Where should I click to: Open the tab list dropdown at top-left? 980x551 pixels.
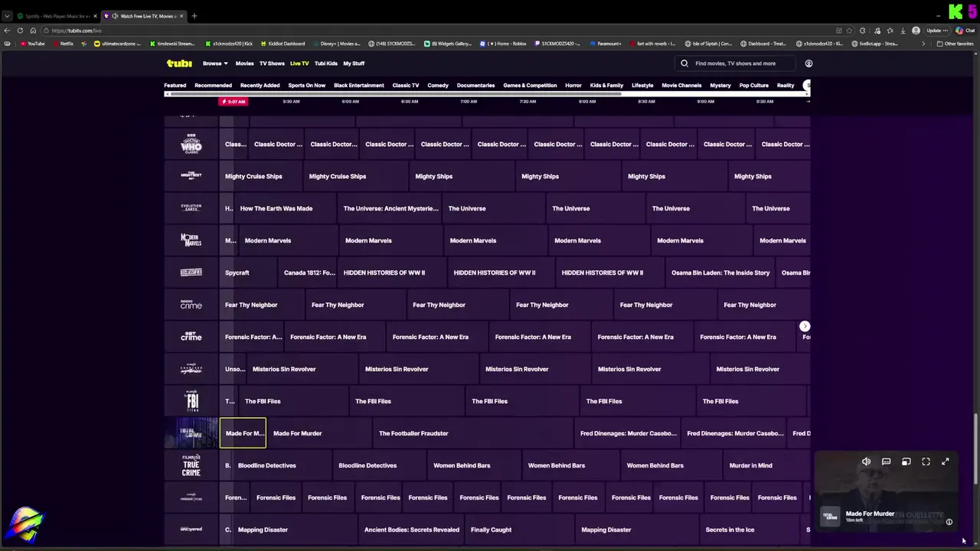pos(7,16)
